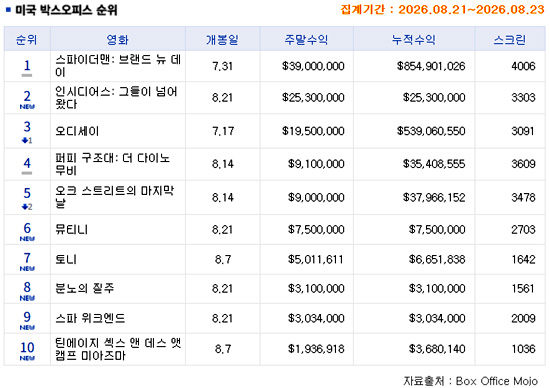This screenshot has width=550, height=388.
Task: Click the weekend gross $9,100,000
Action: 316,164
